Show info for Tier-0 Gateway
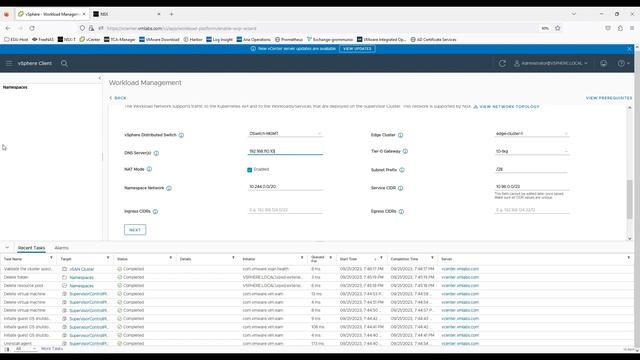This screenshot has height=360, width=640. click(405, 151)
